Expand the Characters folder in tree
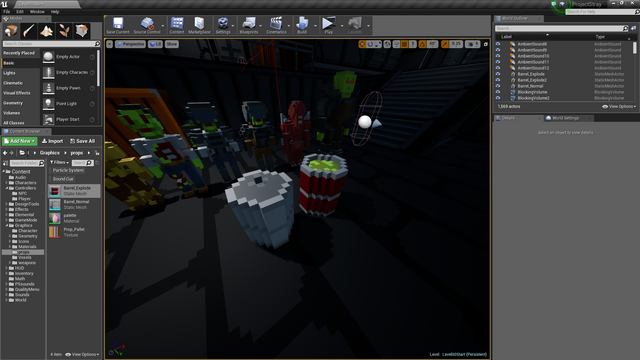 (7, 183)
